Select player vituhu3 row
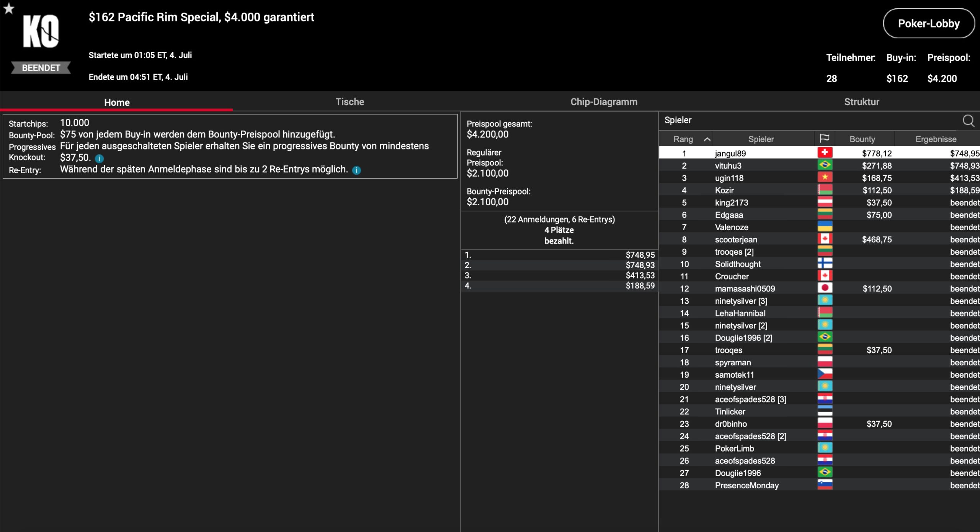 point(728,166)
